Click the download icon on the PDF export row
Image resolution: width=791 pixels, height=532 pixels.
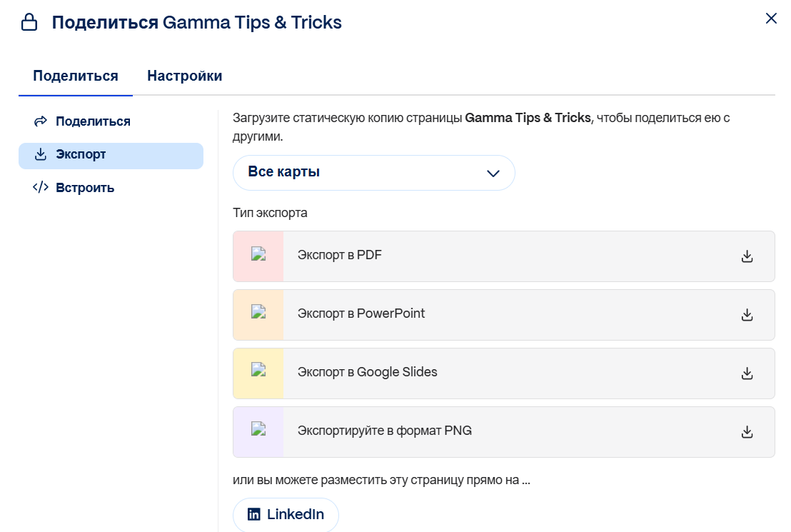point(747,256)
